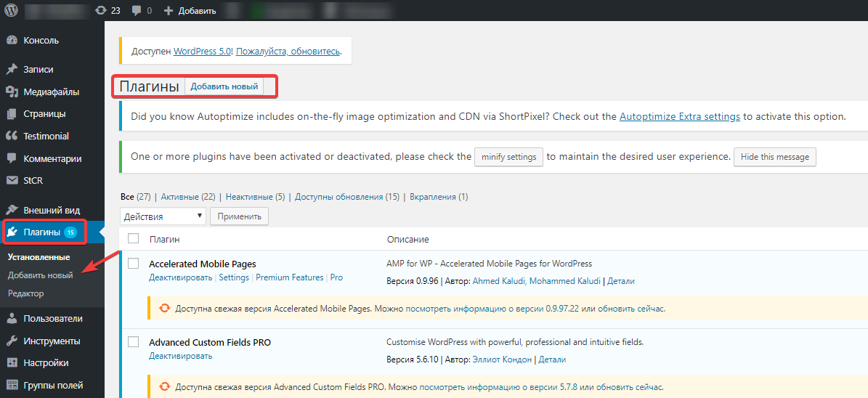
Task: Follow the WordPress 5.0 link
Action: (x=203, y=52)
